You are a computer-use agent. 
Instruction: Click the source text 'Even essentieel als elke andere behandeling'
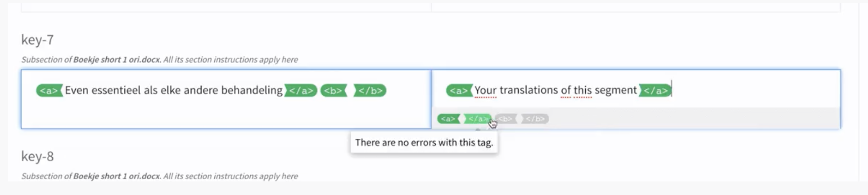[x=174, y=90]
